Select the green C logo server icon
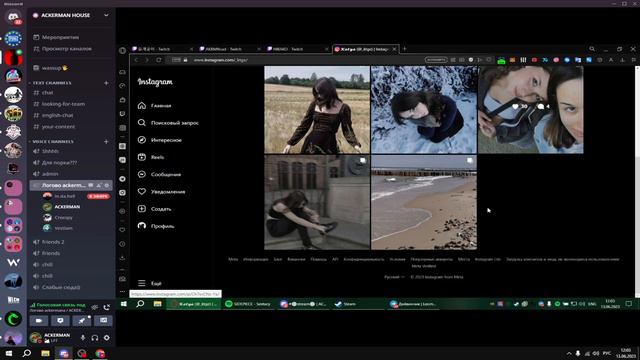640x360 pixels. click(x=13, y=319)
